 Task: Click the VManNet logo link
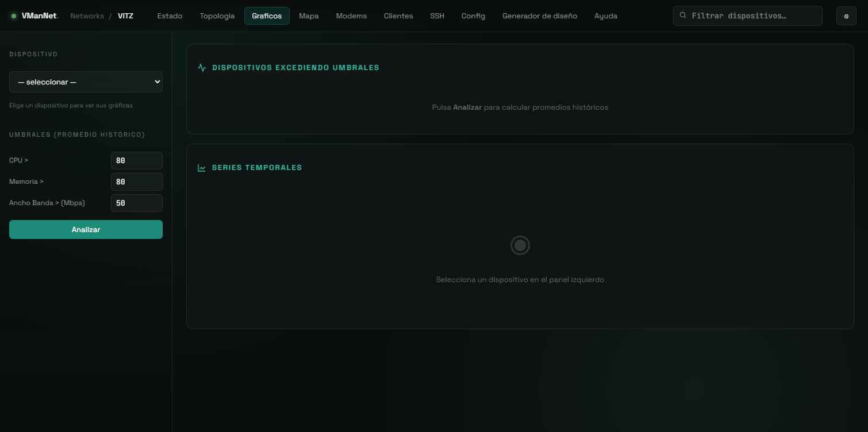tap(40, 16)
